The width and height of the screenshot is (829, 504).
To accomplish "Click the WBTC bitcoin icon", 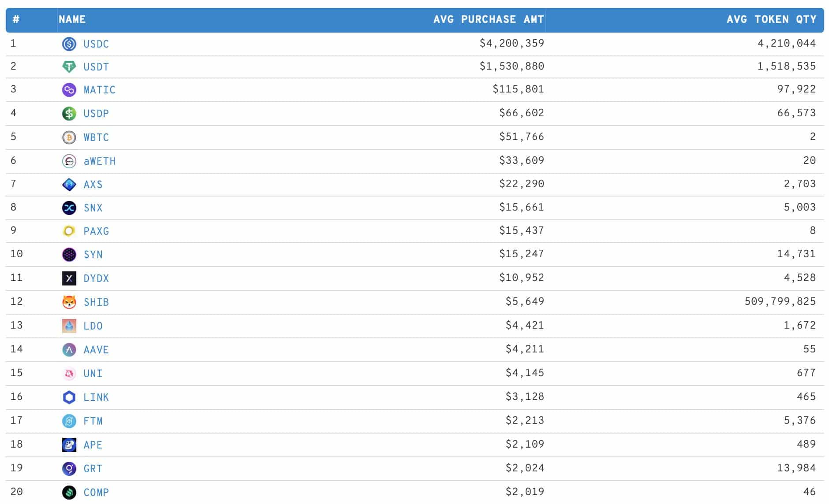I will click(69, 137).
